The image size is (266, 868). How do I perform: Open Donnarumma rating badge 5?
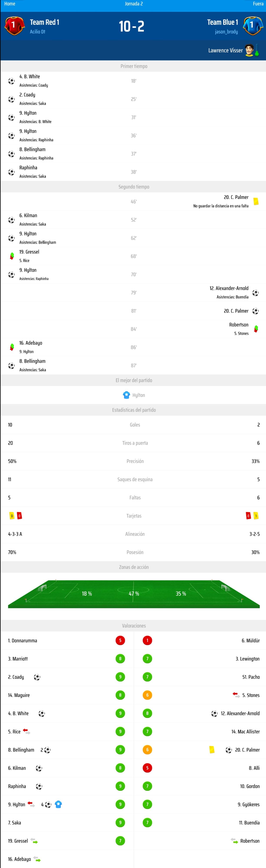pyautogui.click(x=120, y=640)
